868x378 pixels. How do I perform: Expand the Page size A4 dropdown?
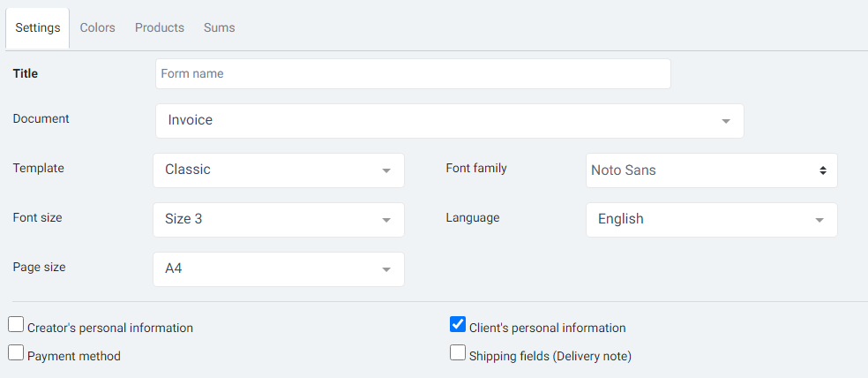point(278,269)
